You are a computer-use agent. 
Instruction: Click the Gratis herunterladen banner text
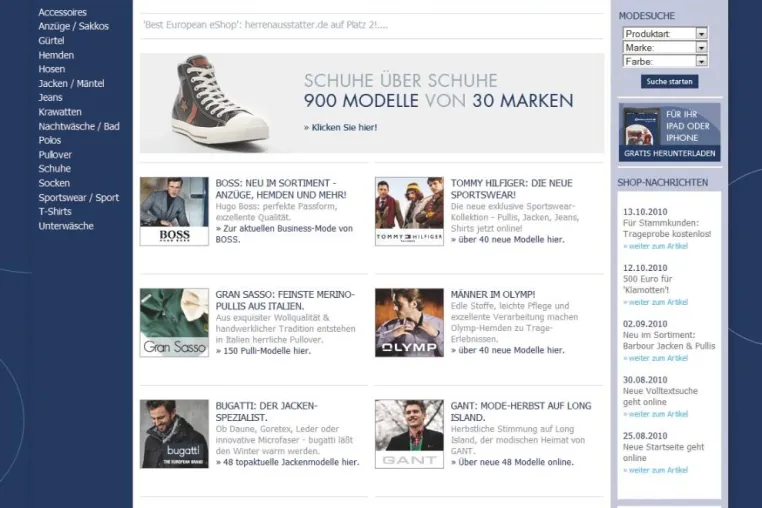tap(669, 153)
